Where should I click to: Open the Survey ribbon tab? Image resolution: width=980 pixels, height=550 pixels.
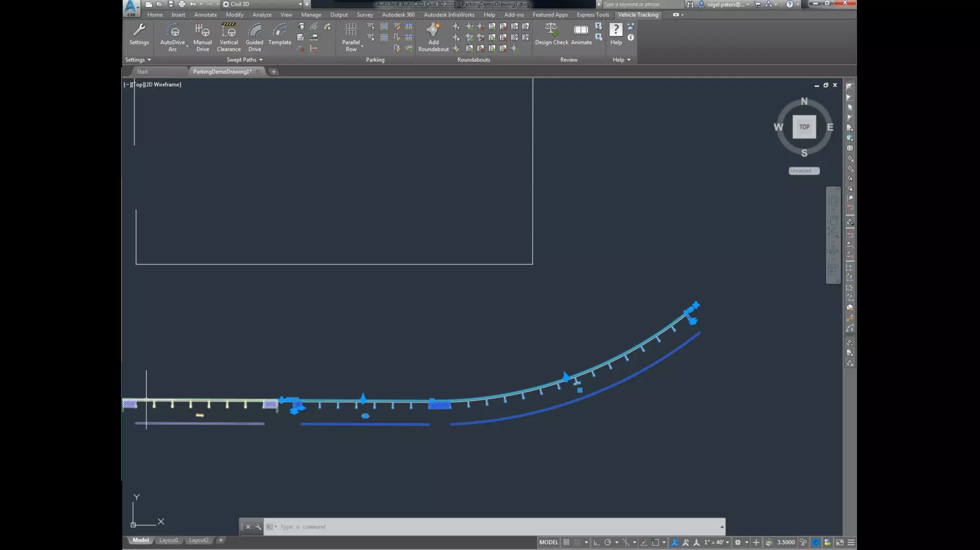pyautogui.click(x=365, y=15)
